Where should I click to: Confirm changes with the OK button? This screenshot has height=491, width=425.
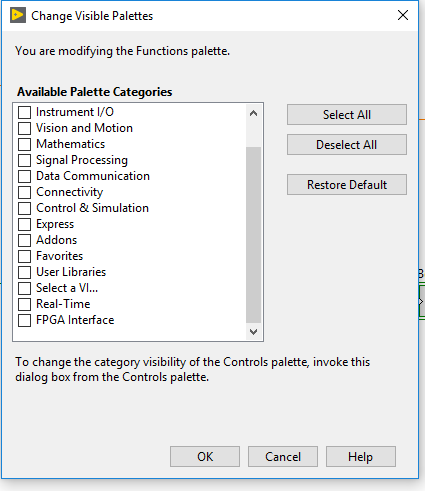coord(205,457)
